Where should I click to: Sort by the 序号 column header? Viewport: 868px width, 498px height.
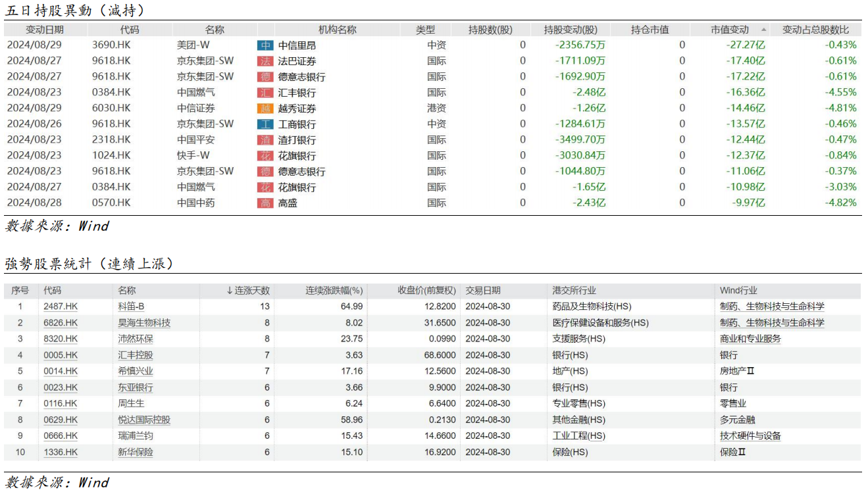click(20, 291)
